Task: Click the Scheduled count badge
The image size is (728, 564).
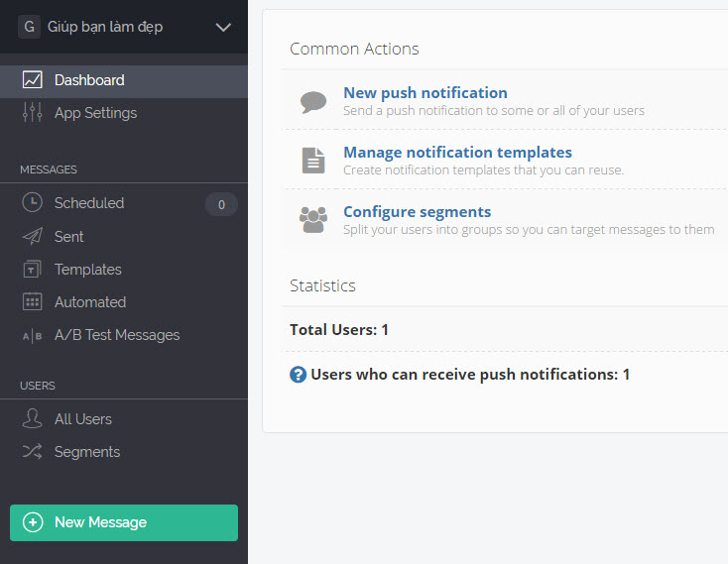Action: pyautogui.click(x=221, y=205)
